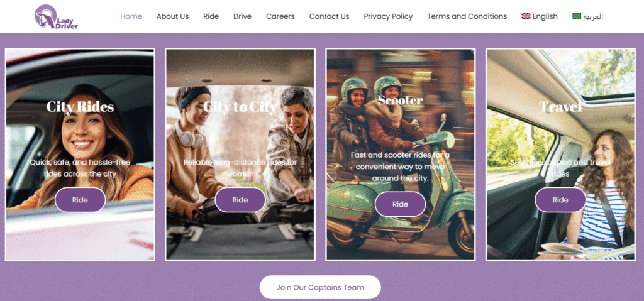Open the Ride nav link
Viewport: 644px width, 301px height.
point(211,16)
